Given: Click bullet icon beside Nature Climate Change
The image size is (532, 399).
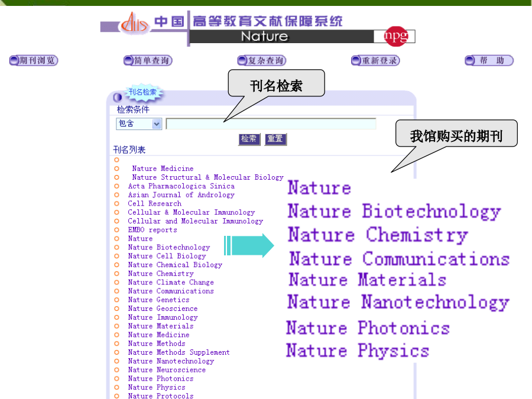Looking at the screenshot, I should tap(116, 283).
